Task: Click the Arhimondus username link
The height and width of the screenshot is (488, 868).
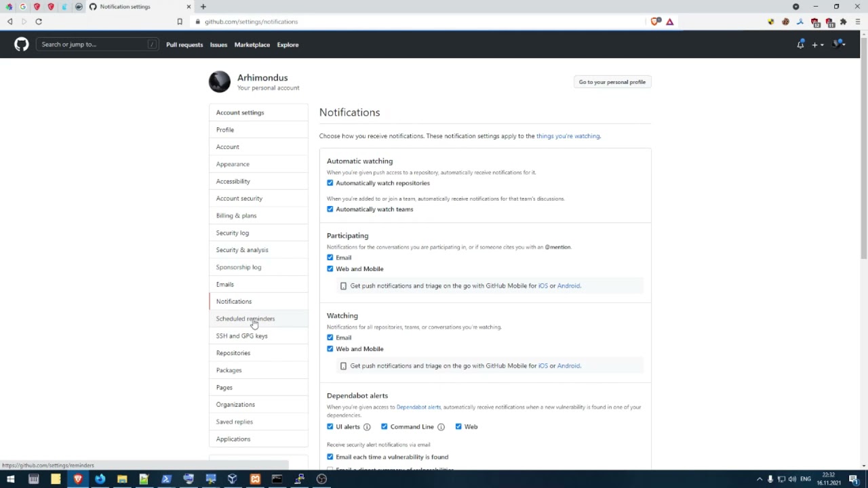Action: [262, 78]
